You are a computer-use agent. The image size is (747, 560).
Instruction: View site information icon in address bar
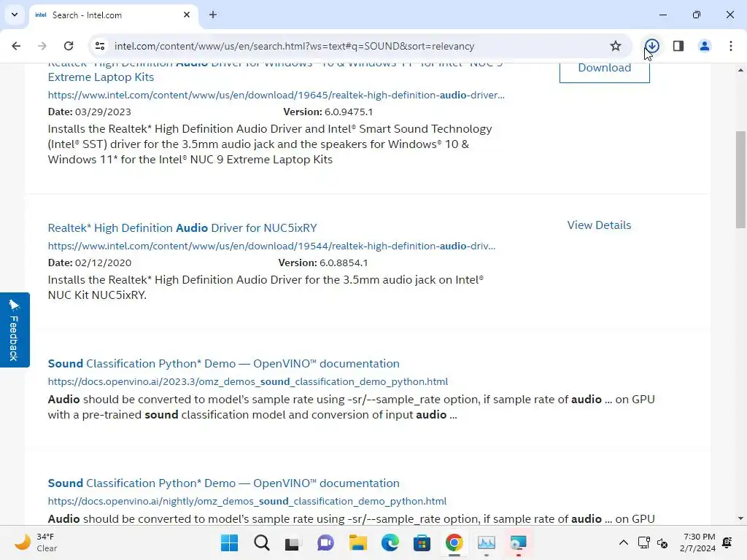(x=99, y=46)
